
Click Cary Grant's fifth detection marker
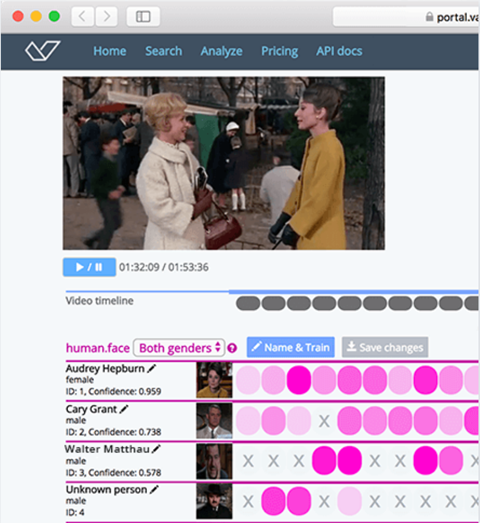coord(349,421)
